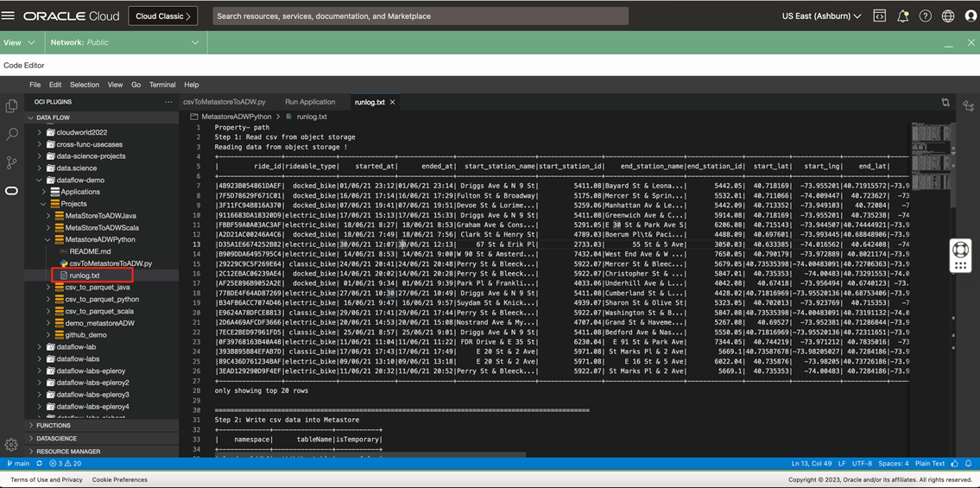Switch to the csvToMetastoreToADW.py tab
Image resolution: width=980 pixels, height=488 pixels.
click(x=224, y=102)
